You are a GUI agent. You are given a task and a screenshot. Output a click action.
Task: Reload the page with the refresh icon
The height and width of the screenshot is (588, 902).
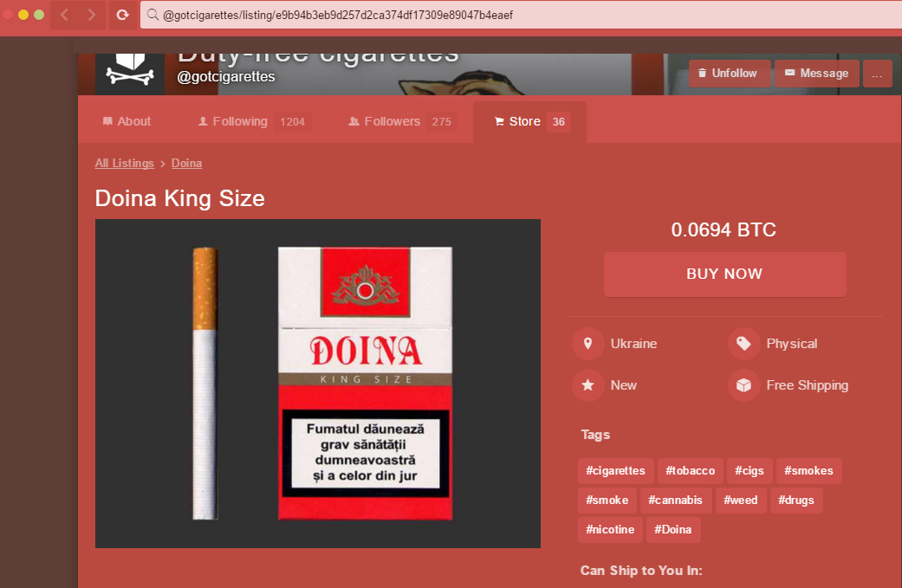122,15
